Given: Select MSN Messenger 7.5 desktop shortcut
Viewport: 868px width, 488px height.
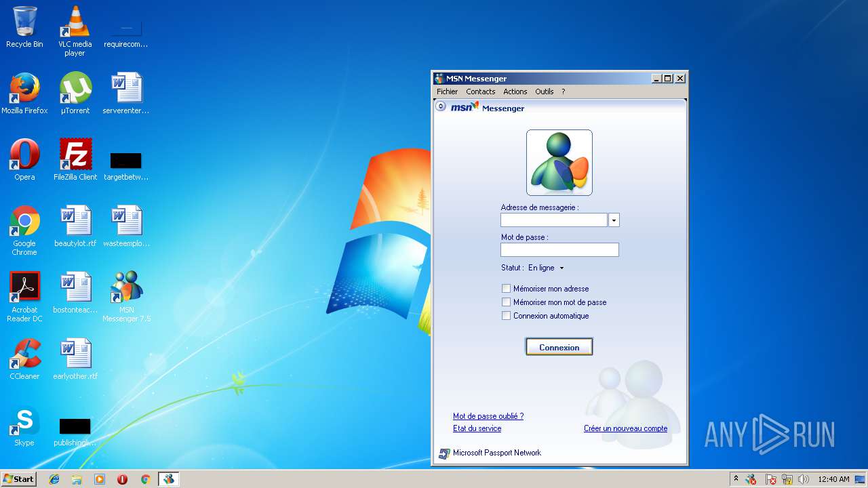Looking at the screenshot, I should (x=126, y=297).
